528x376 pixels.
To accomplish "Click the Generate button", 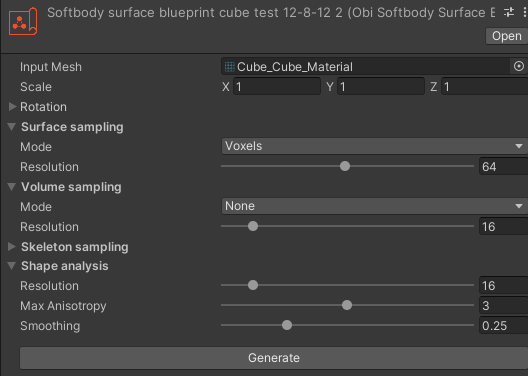I will pos(274,358).
